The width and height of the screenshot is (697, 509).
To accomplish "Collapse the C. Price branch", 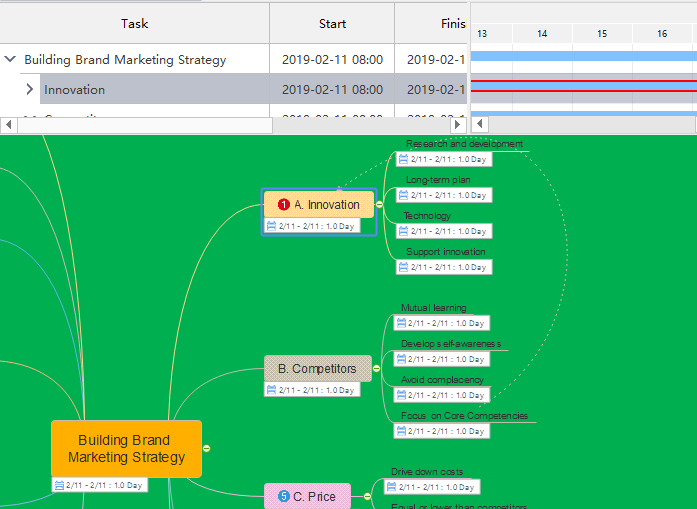I will pos(367,496).
